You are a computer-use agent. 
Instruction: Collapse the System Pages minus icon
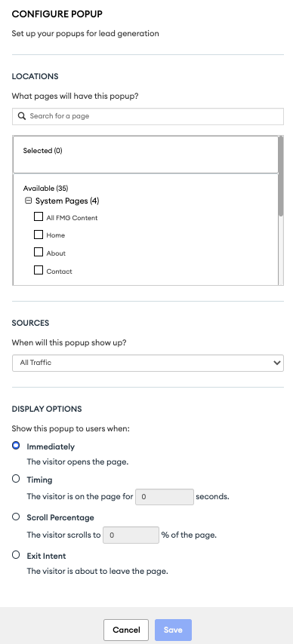pyautogui.click(x=29, y=201)
